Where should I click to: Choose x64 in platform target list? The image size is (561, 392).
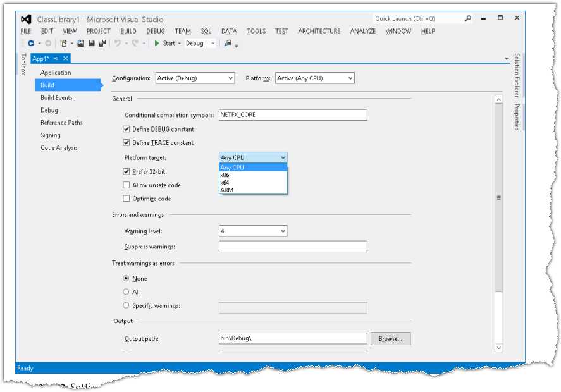click(x=253, y=183)
